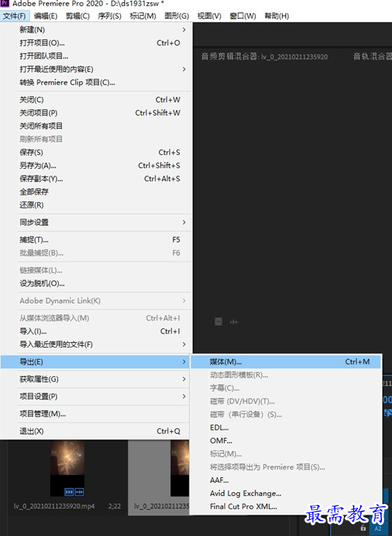Toggle the track lock icon near A2

[363, 528]
